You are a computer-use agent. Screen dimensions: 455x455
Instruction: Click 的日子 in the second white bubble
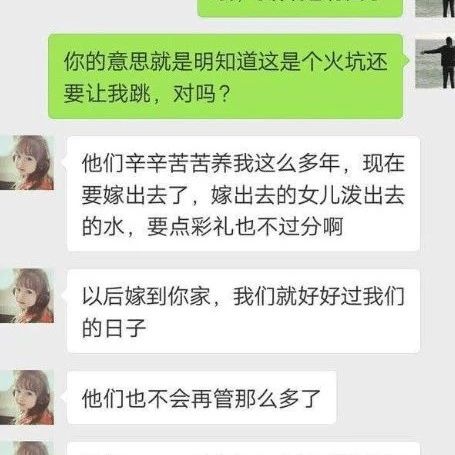pyautogui.click(x=114, y=328)
